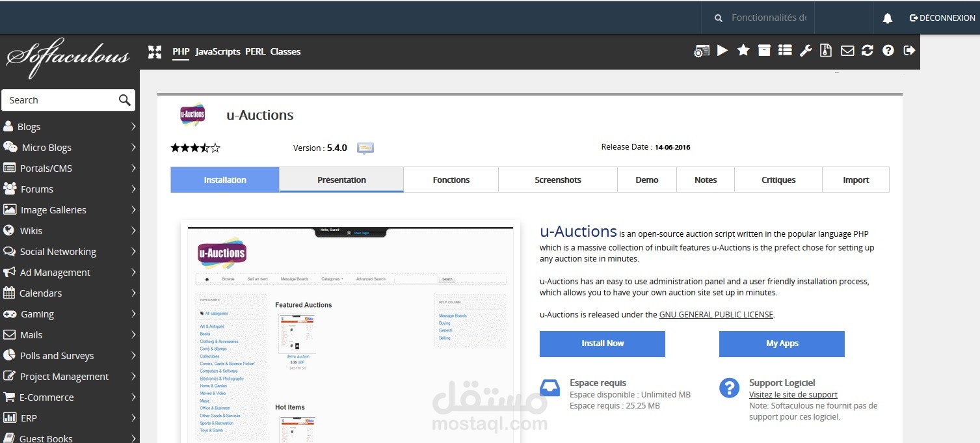This screenshot has width=980, height=443.
Task: Expand the E-Commerce category
Action: click(70, 397)
